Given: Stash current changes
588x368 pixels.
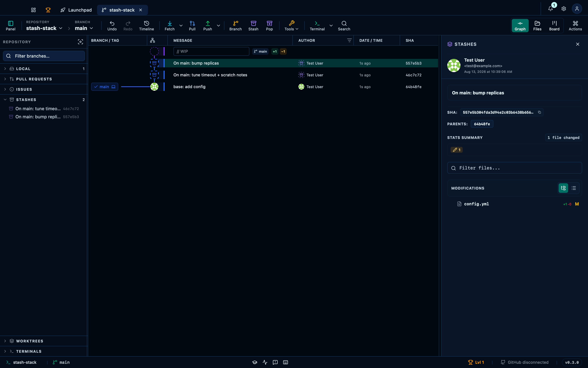Looking at the screenshot, I should pos(253,26).
